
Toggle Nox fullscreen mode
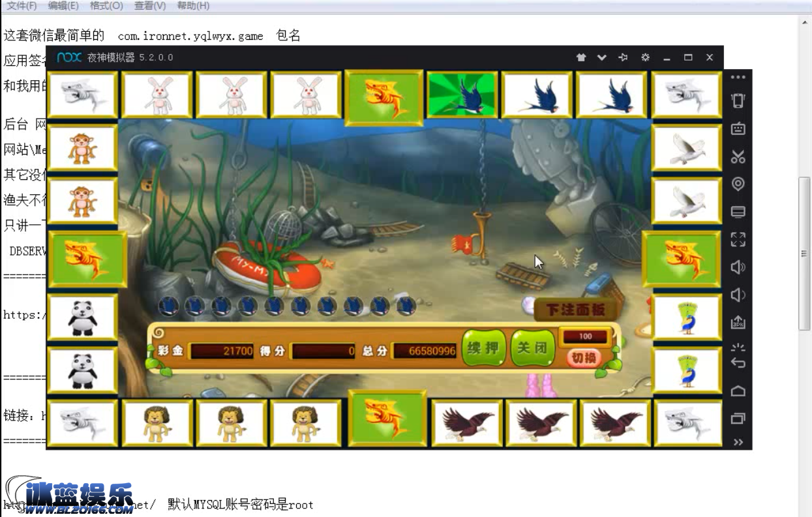pyautogui.click(x=738, y=239)
